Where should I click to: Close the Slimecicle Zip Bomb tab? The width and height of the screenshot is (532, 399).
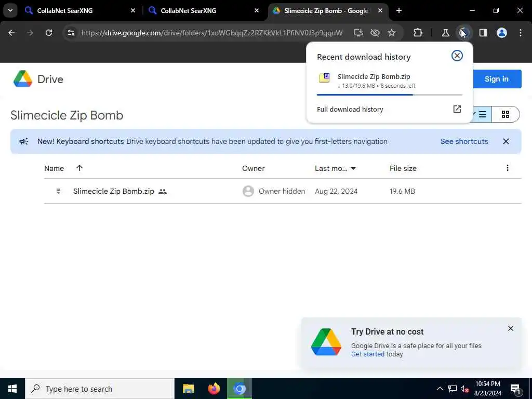380,10
